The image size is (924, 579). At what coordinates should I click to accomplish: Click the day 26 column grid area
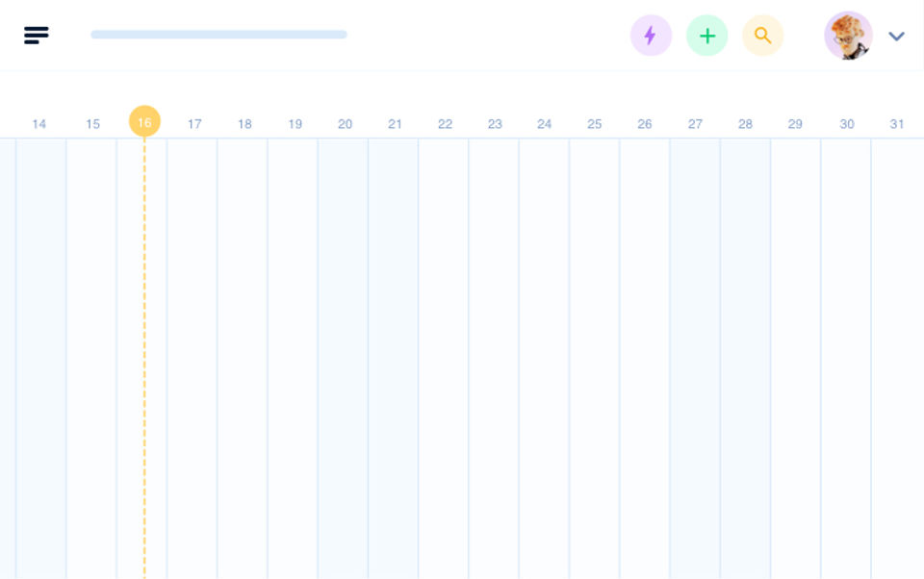[645, 356]
